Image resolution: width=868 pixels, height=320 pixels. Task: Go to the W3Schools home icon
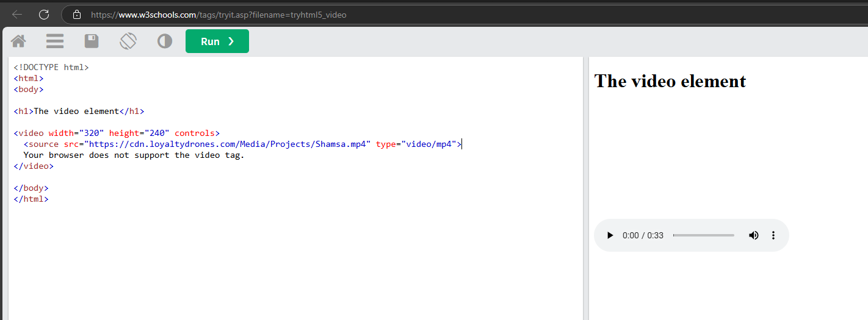[18, 41]
